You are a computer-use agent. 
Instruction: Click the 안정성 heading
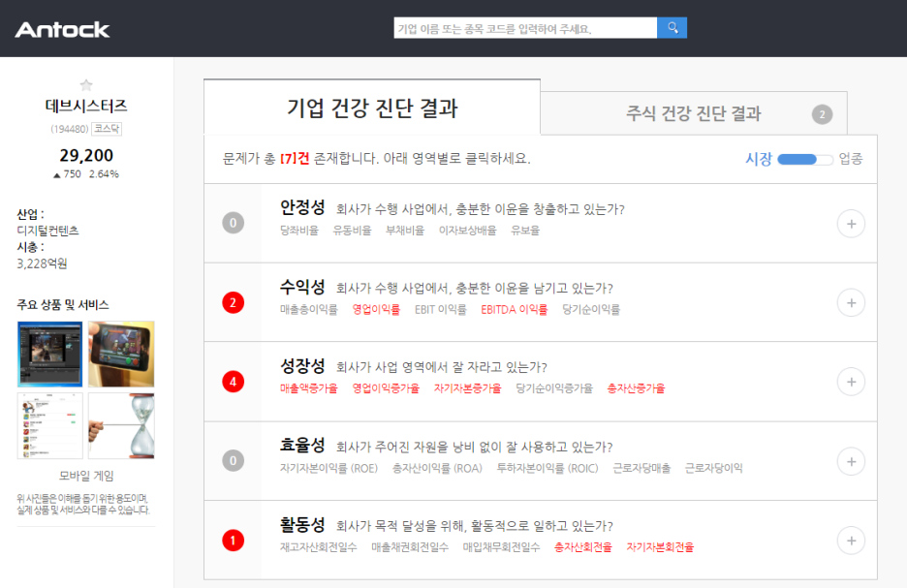[x=302, y=207]
